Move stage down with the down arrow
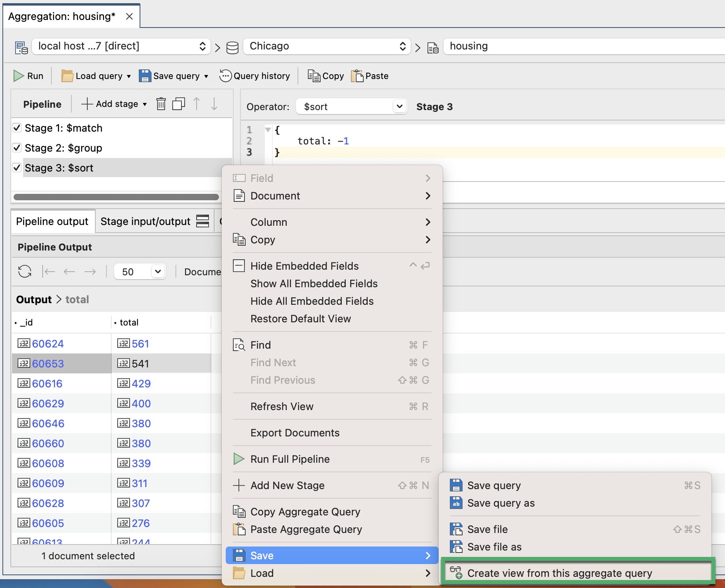This screenshot has height=588, width=725. pos(214,104)
